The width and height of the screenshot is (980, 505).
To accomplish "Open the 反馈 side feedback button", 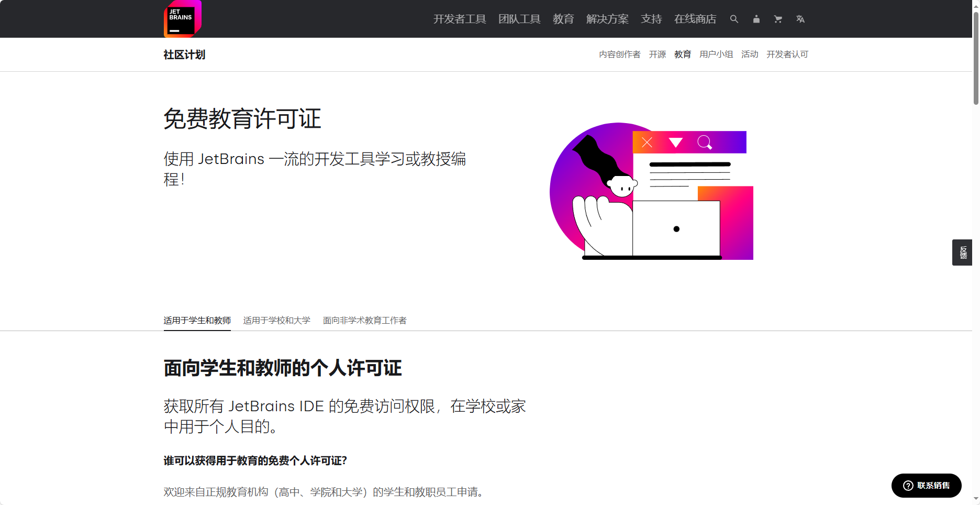I will pos(962,252).
